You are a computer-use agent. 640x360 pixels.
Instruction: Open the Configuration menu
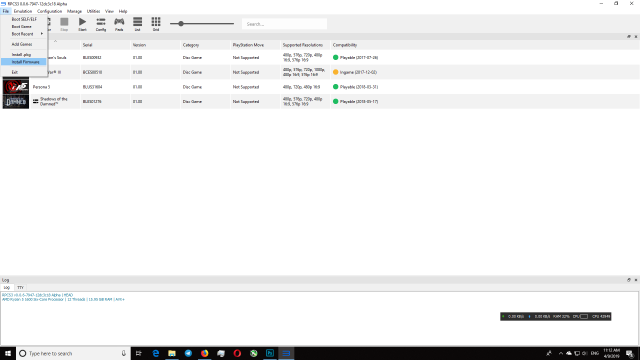click(x=49, y=11)
